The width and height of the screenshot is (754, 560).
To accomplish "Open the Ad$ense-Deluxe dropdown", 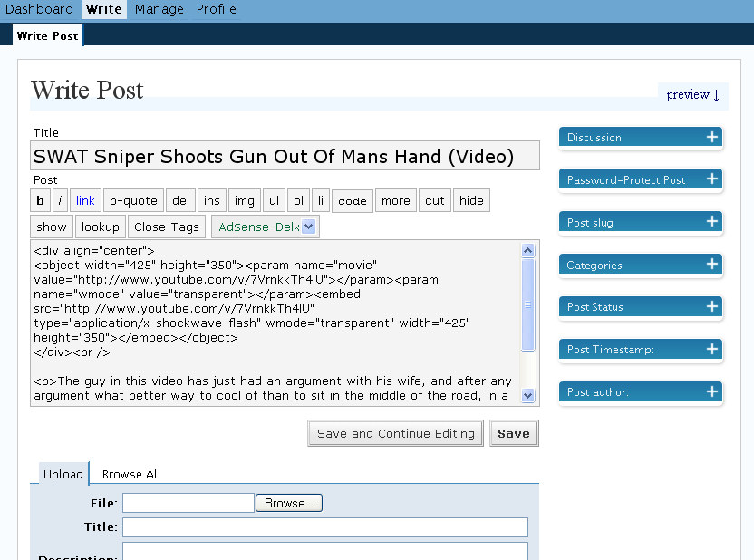I will point(265,227).
